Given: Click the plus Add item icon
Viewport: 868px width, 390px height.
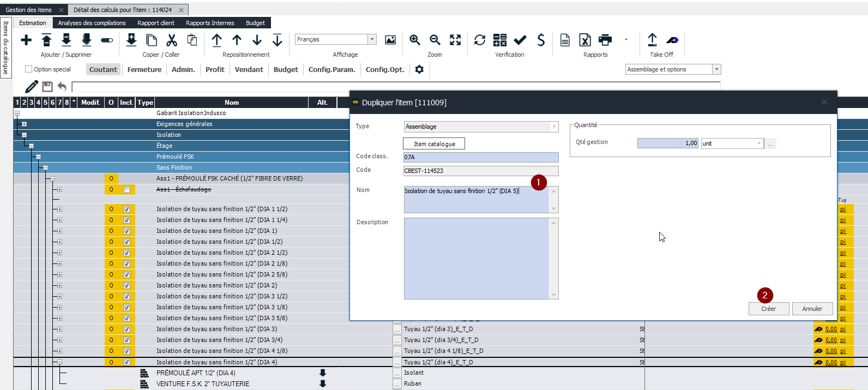Looking at the screenshot, I should tap(26, 40).
